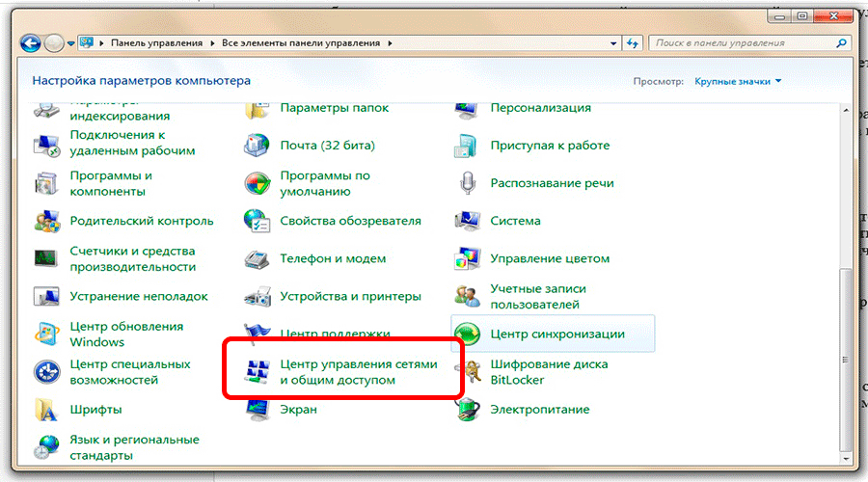Open Подключения к удаленным рабочим icon

(46, 145)
